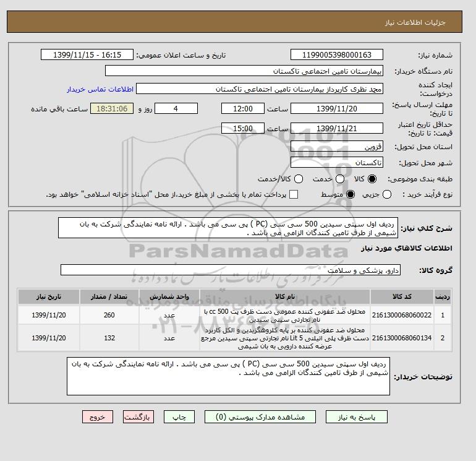This screenshot has width=476, height=461.
Task: Select the کالا radio button
Action: pos(372,179)
